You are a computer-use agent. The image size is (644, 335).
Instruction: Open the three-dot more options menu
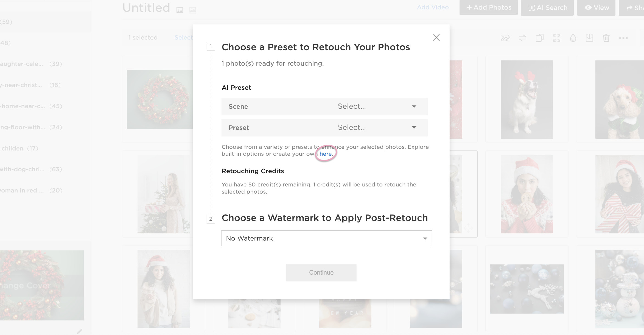click(623, 38)
